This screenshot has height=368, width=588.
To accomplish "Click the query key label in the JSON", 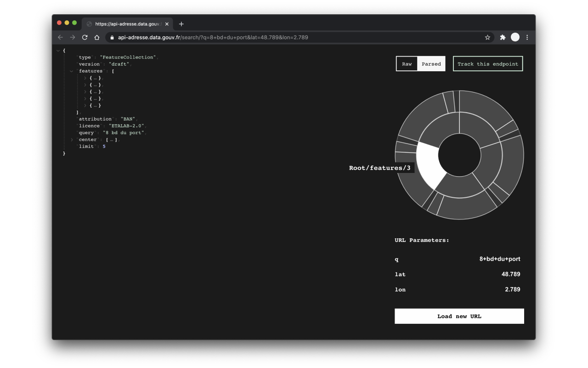I will pos(86,133).
